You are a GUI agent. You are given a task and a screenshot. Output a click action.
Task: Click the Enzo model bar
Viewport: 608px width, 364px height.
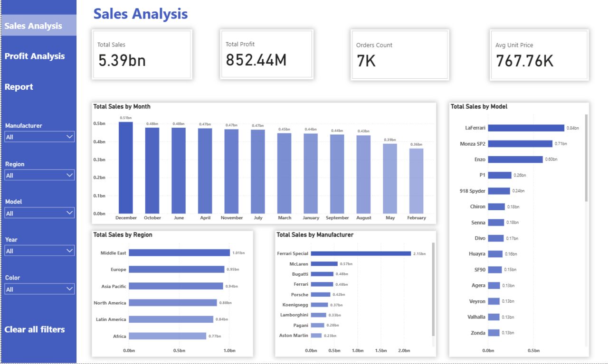(x=515, y=159)
